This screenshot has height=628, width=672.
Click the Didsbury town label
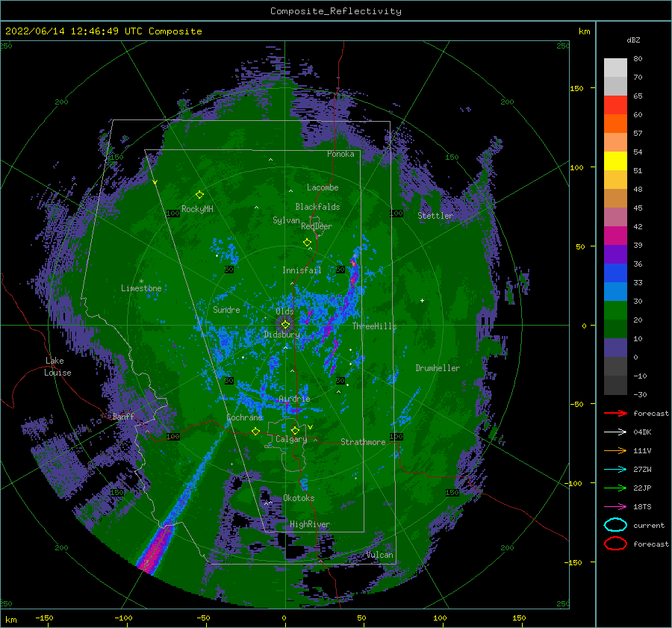(x=282, y=335)
